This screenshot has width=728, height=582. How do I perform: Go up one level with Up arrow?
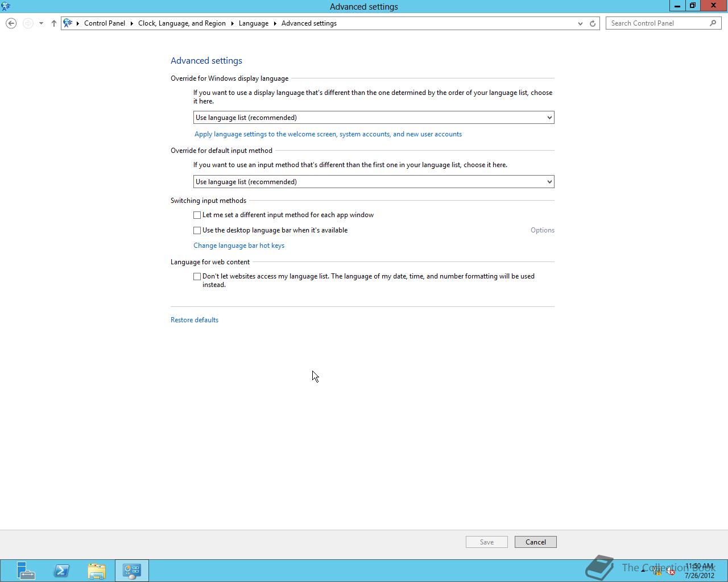point(54,23)
